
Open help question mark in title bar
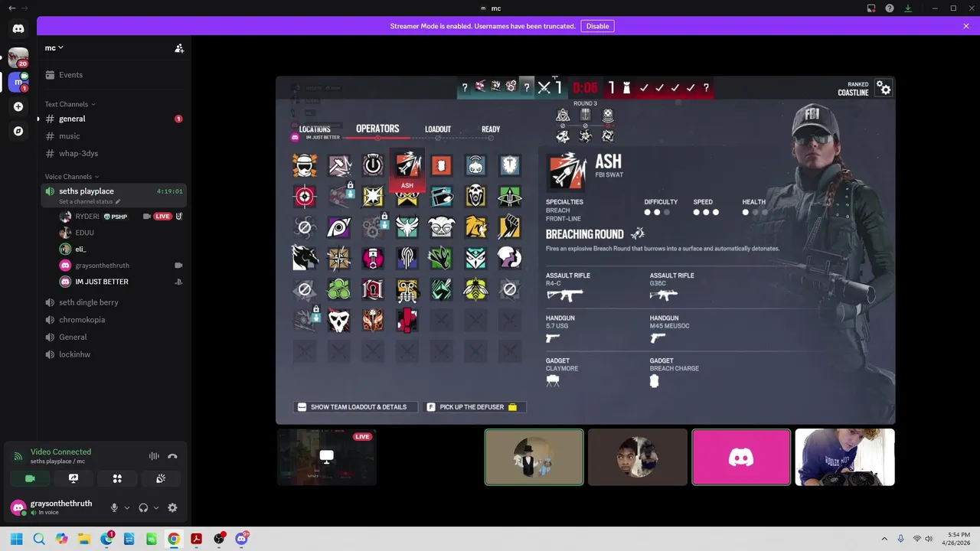point(890,8)
